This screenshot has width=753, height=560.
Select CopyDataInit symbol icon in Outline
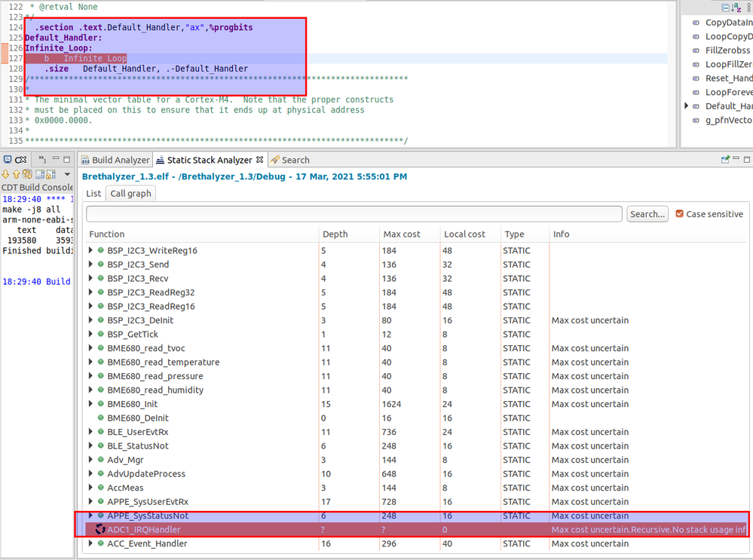[x=696, y=23]
